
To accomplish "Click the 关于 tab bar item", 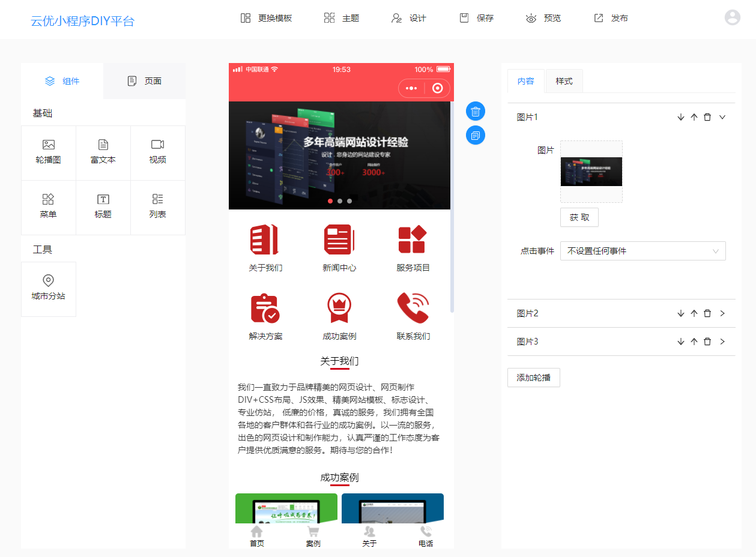I will tap(369, 536).
